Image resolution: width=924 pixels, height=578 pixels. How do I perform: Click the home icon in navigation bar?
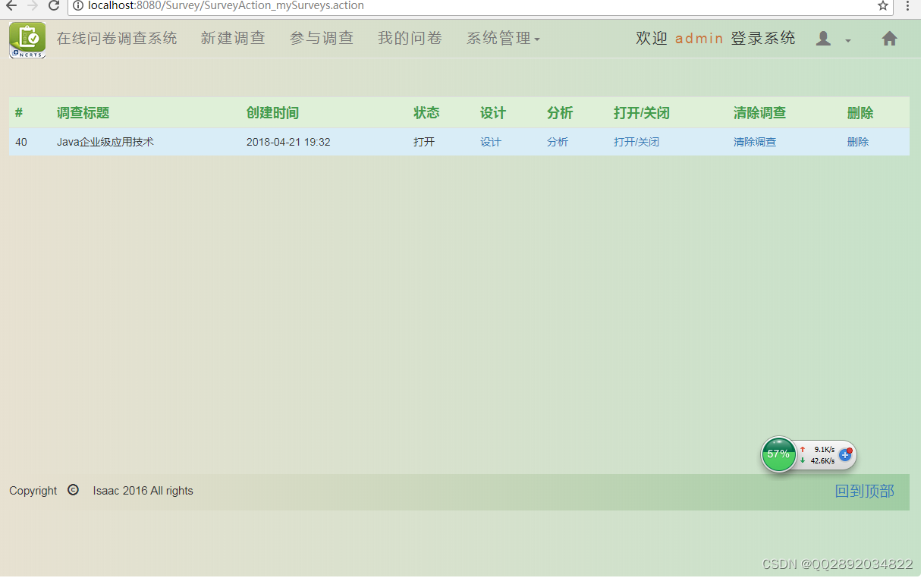pyautogui.click(x=889, y=38)
